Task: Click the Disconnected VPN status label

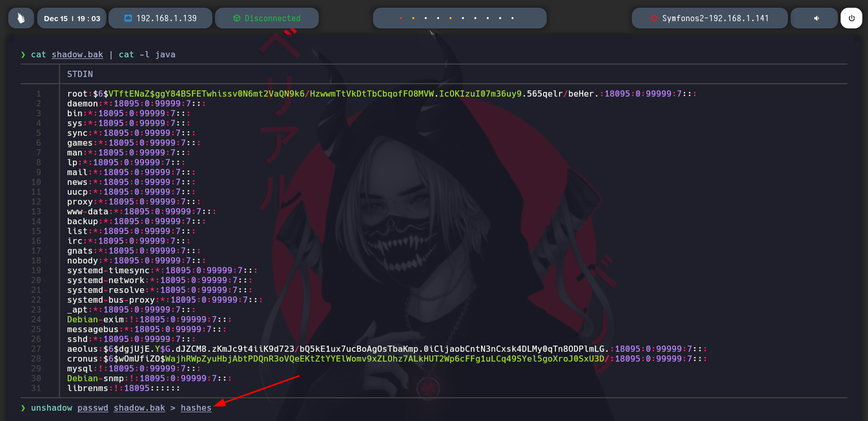Action: 272,18
